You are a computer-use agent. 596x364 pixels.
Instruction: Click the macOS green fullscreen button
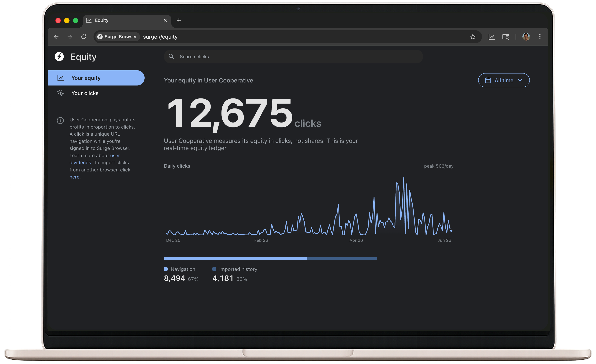(x=75, y=21)
